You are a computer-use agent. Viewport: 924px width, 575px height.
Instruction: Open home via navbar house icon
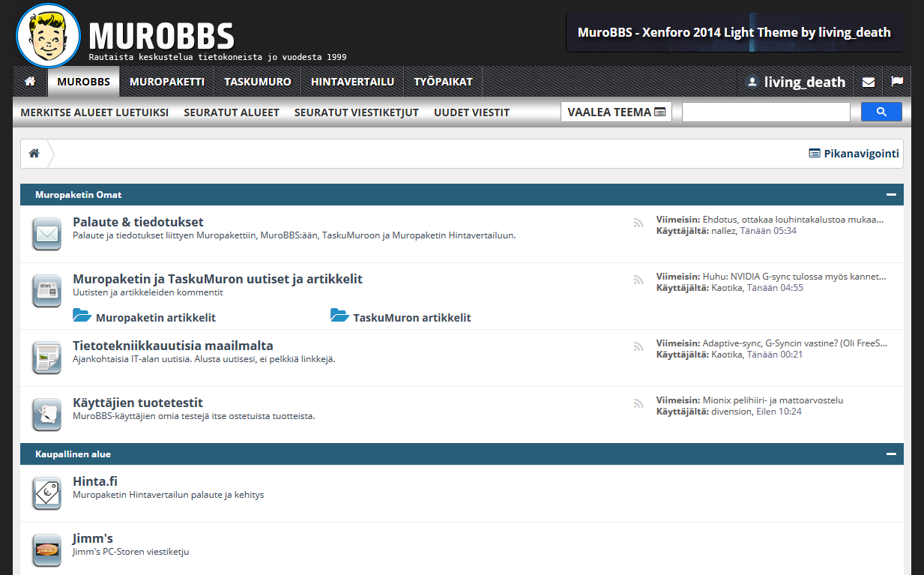click(30, 82)
